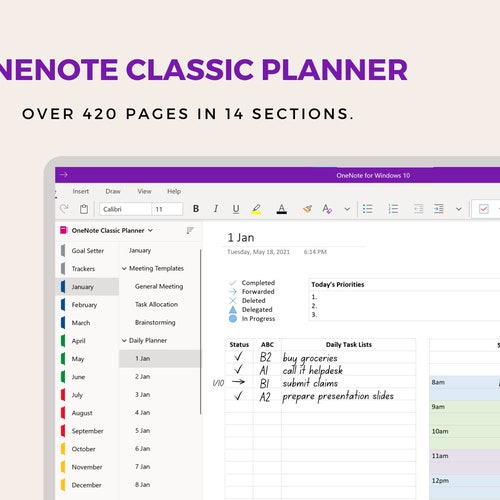This screenshot has height=500, width=500.
Task: Click the format painter brush icon
Action: (307, 209)
